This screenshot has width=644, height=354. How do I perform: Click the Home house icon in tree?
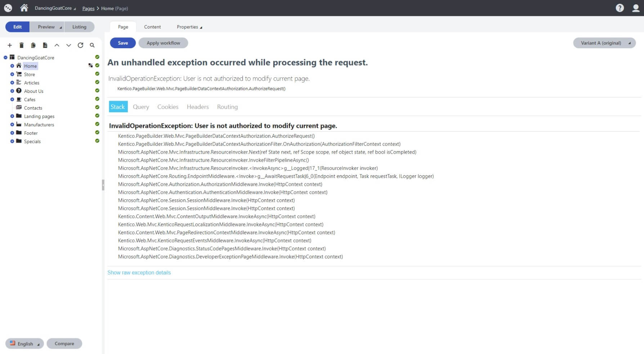(19, 65)
